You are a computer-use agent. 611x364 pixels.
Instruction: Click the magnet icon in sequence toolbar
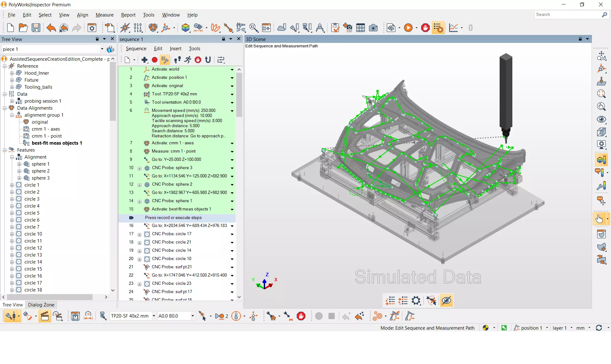coord(208,60)
